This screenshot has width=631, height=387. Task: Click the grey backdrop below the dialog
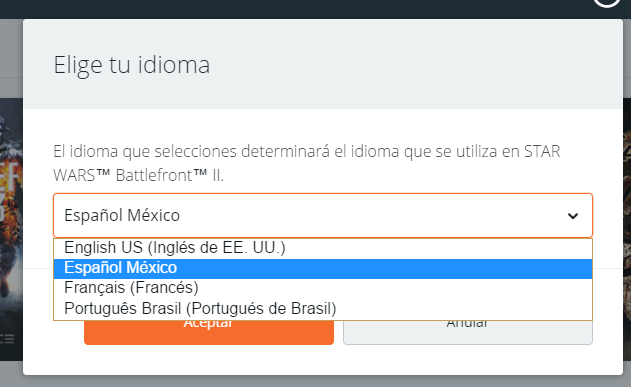point(316,381)
